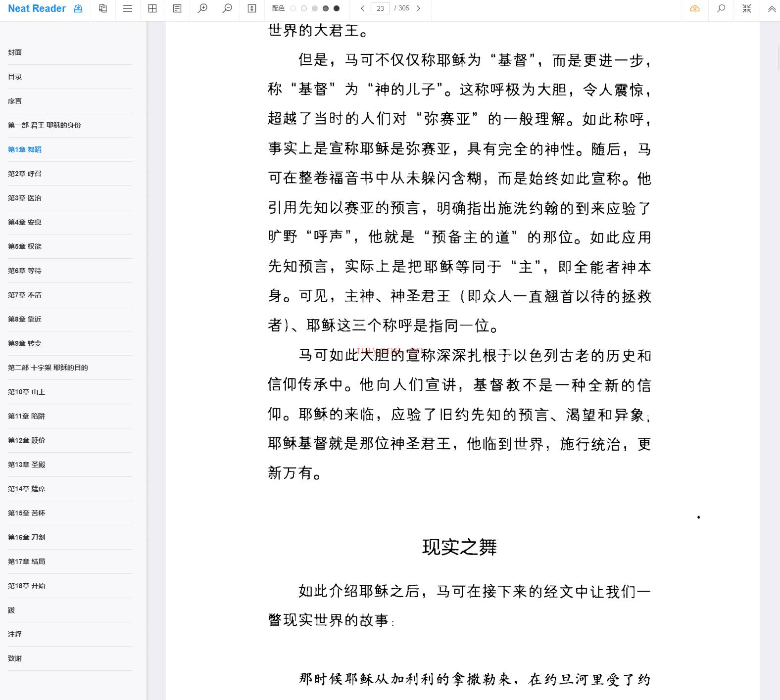Click the heading 现实之舞
This screenshot has width=780, height=700.
click(x=459, y=547)
